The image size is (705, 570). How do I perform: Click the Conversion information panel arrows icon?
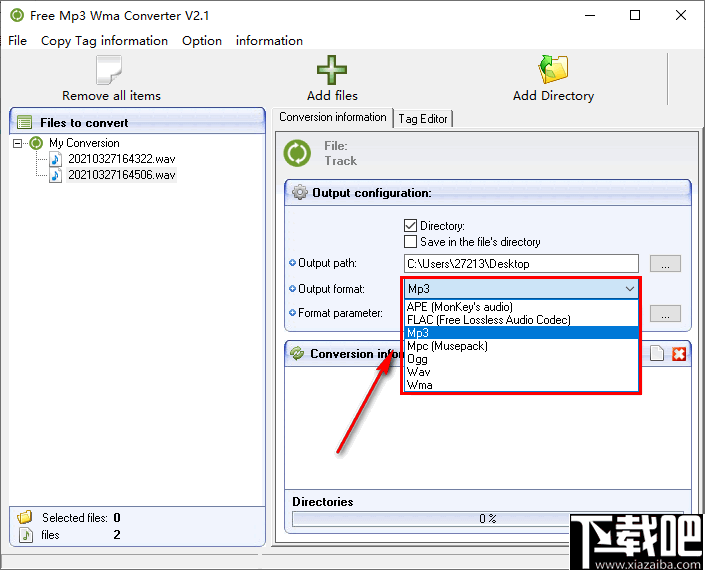tap(297, 353)
